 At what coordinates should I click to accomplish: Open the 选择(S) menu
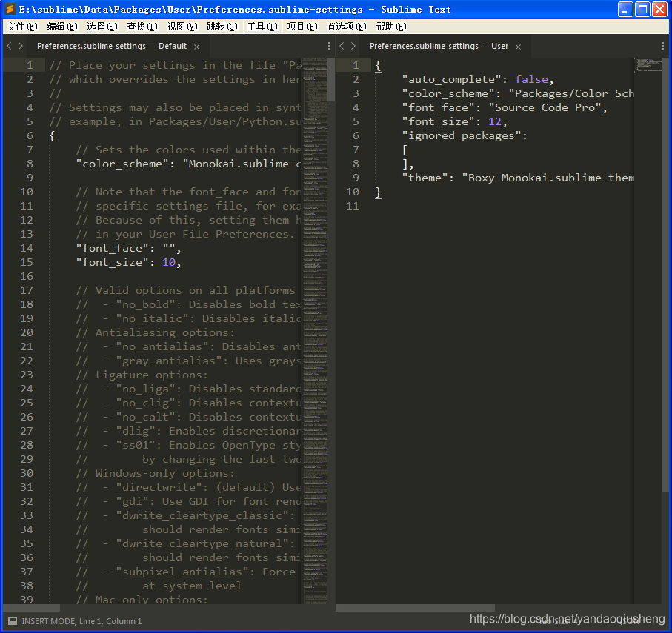click(x=102, y=27)
